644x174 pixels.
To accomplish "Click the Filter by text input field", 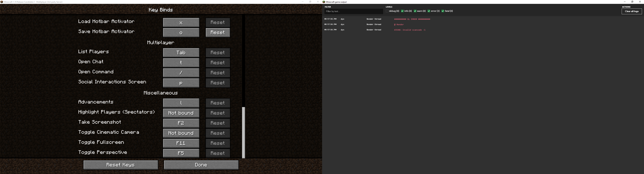I will click(x=353, y=12).
